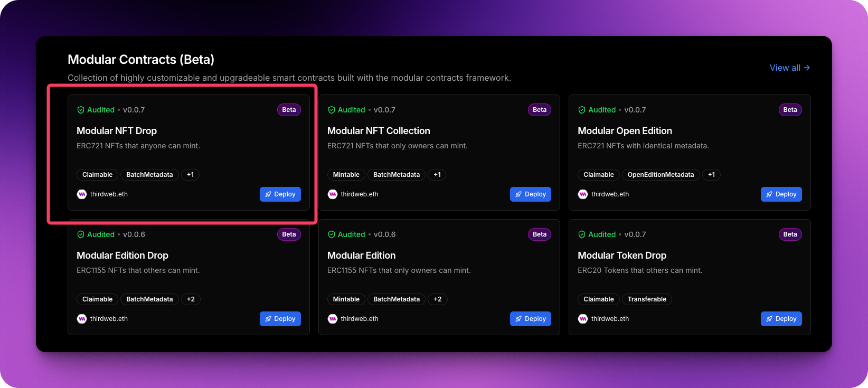Deploy the Modular Token Drop contract
This screenshot has height=388, width=868.
click(x=781, y=319)
